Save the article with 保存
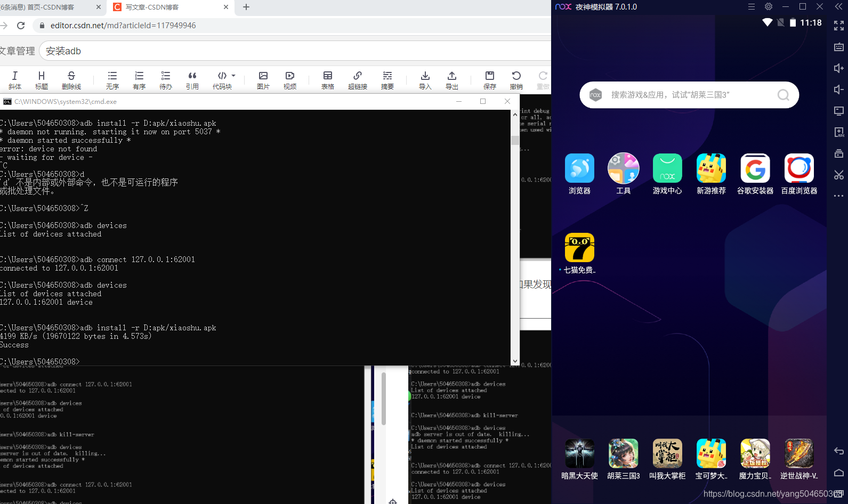 pyautogui.click(x=490, y=80)
